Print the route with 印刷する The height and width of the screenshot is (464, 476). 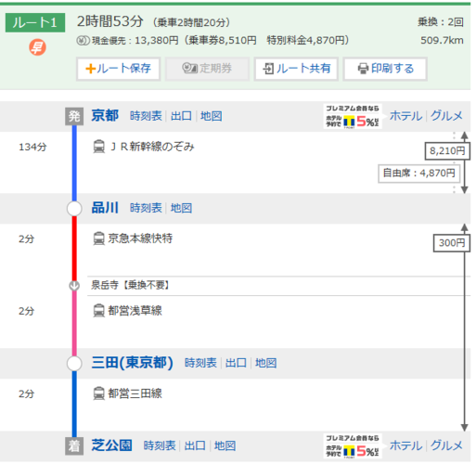coord(385,69)
